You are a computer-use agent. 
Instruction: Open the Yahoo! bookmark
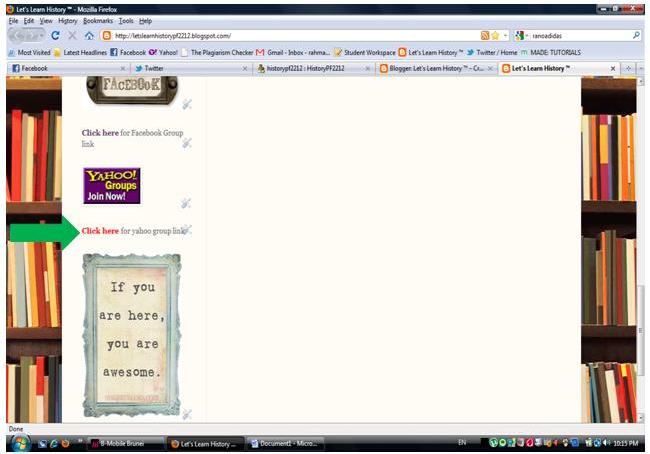pos(163,53)
